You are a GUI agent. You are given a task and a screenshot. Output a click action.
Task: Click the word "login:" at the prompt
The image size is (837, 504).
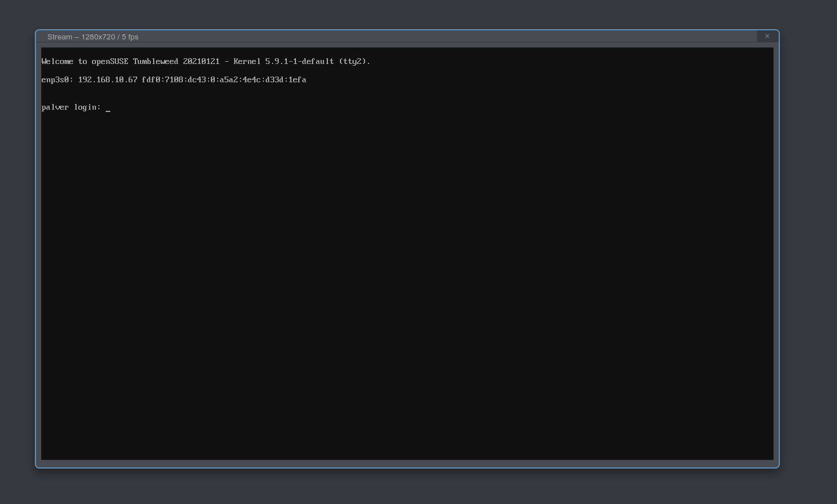[87, 107]
